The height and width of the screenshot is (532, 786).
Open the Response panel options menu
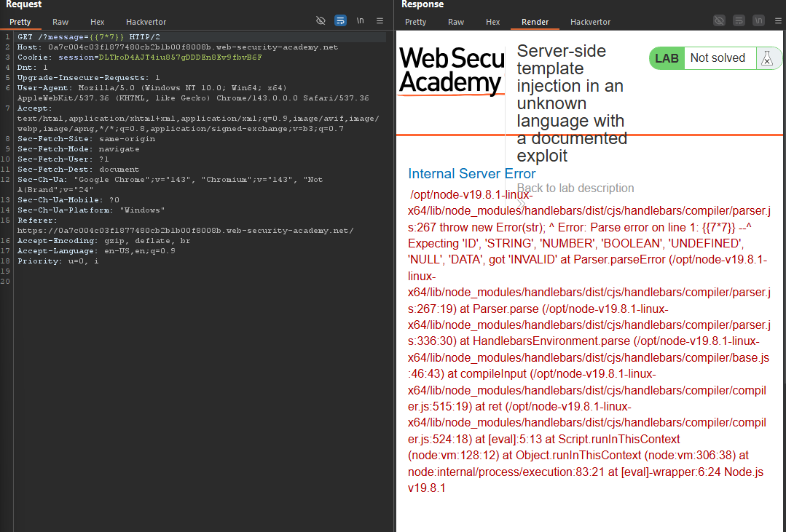pos(778,20)
